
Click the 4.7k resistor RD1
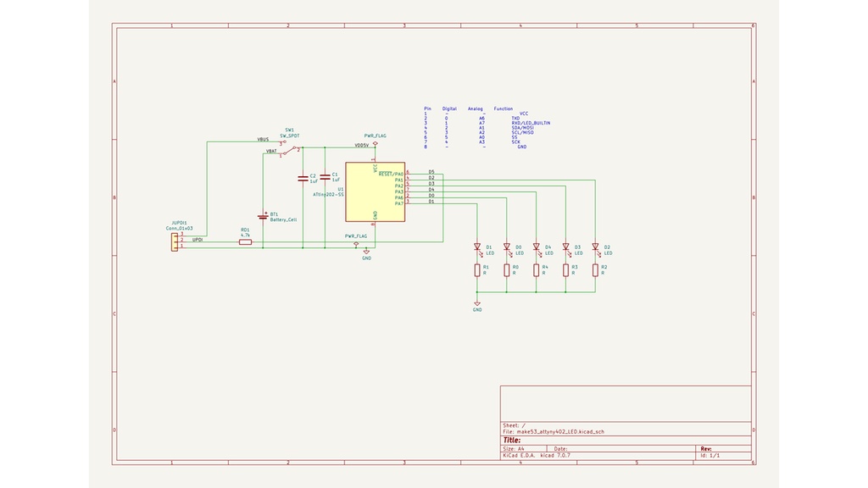pos(246,241)
